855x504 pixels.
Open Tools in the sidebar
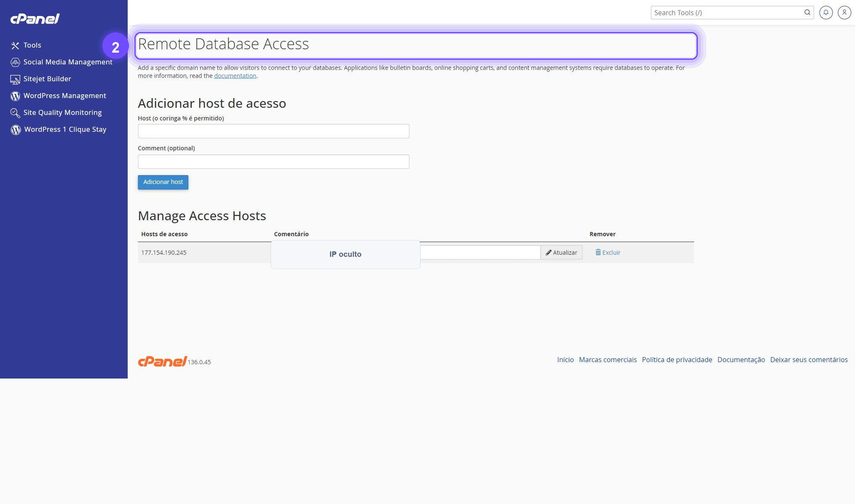[x=32, y=45]
